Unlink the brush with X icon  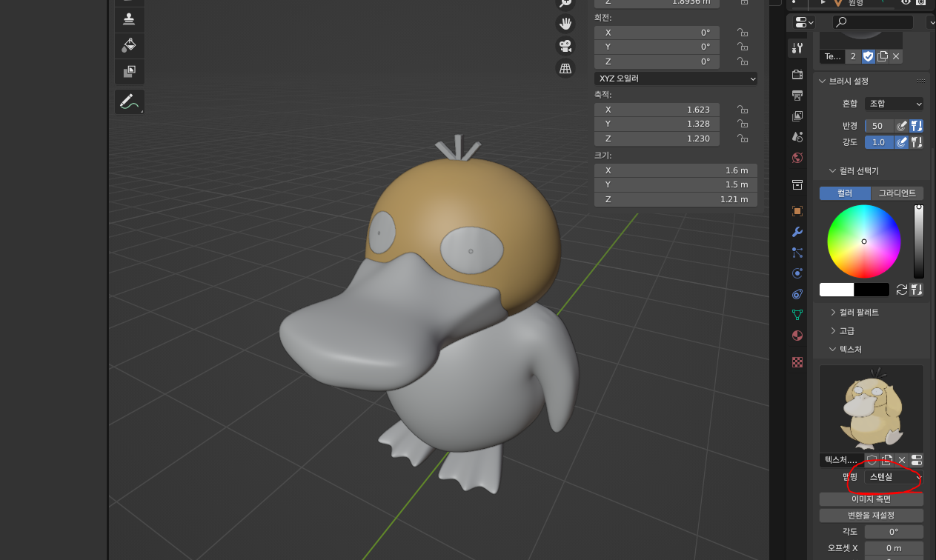(x=895, y=56)
